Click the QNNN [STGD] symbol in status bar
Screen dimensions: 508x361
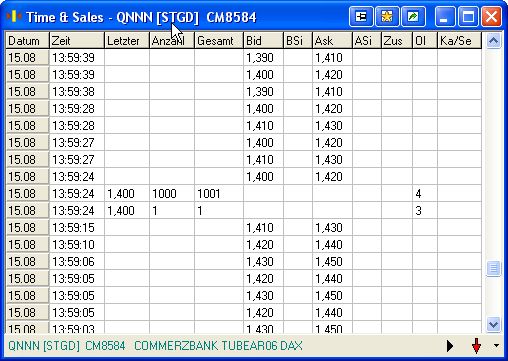[44, 346]
